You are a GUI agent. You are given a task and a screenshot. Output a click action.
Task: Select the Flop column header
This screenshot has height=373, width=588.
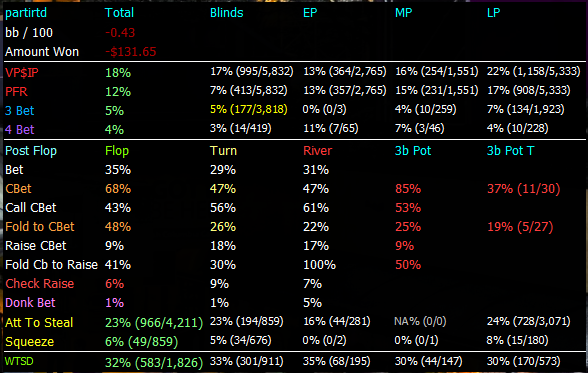[117, 151]
